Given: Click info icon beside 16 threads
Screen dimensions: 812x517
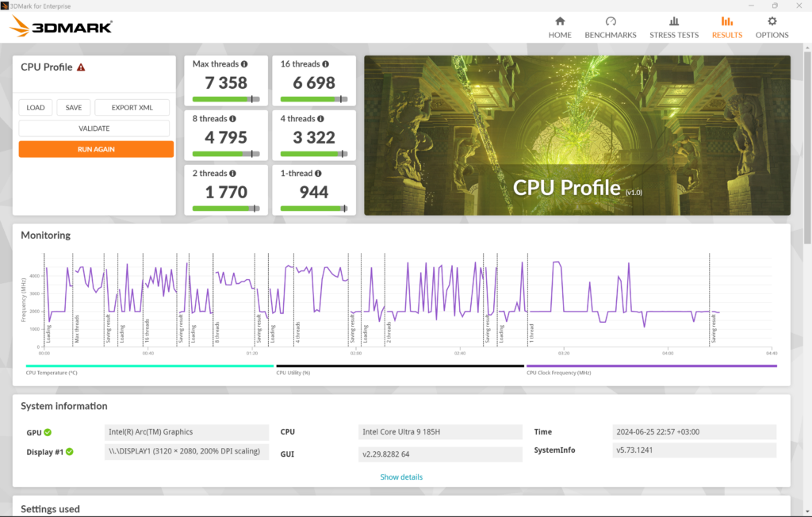Looking at the screenshot, I should [x=326, y=64].
